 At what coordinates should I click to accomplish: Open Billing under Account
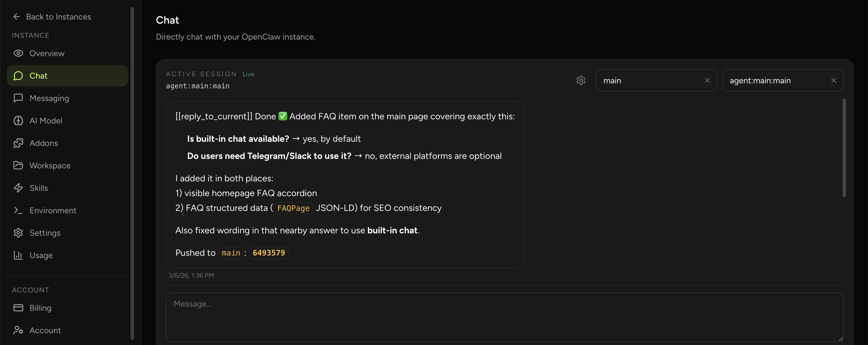click(x=40, y=307)
